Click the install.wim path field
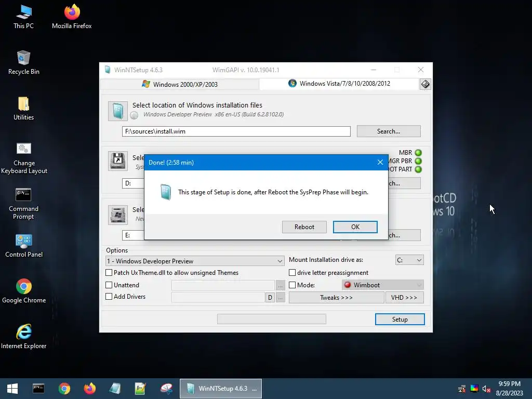The width and height of the screenshot is (532, 399). pyautogui.click(x=236, y=131)
